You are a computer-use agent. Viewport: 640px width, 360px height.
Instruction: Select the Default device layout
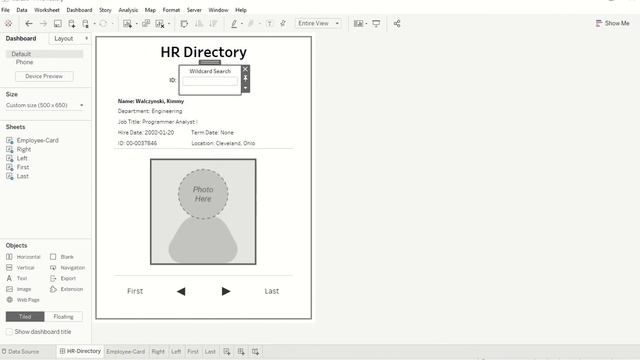[x=44, y=54]
